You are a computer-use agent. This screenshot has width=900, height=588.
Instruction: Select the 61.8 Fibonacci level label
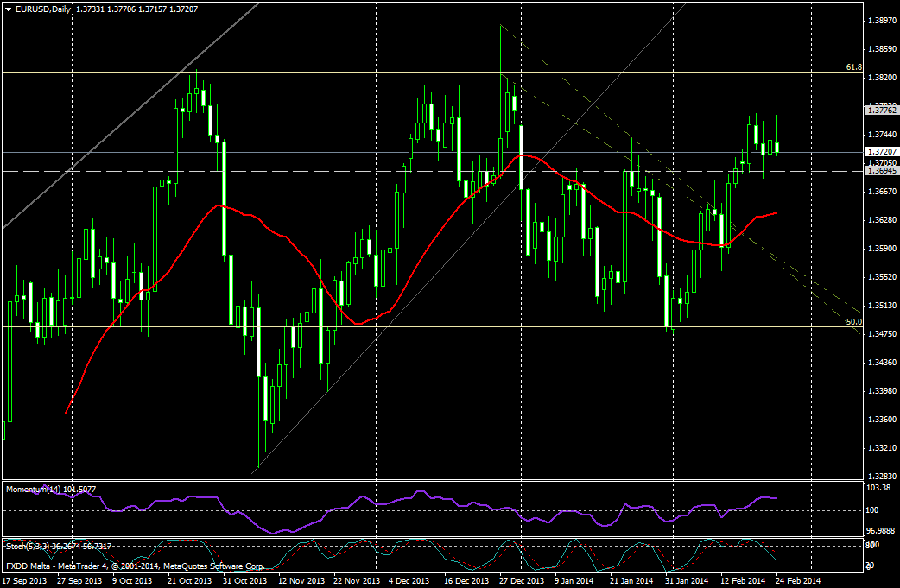pos(853,66)
